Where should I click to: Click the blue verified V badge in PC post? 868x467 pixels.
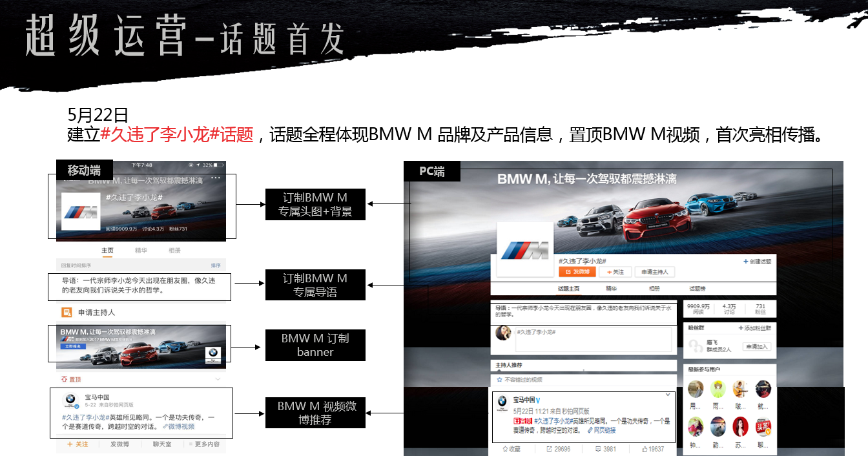click(538, 399)
